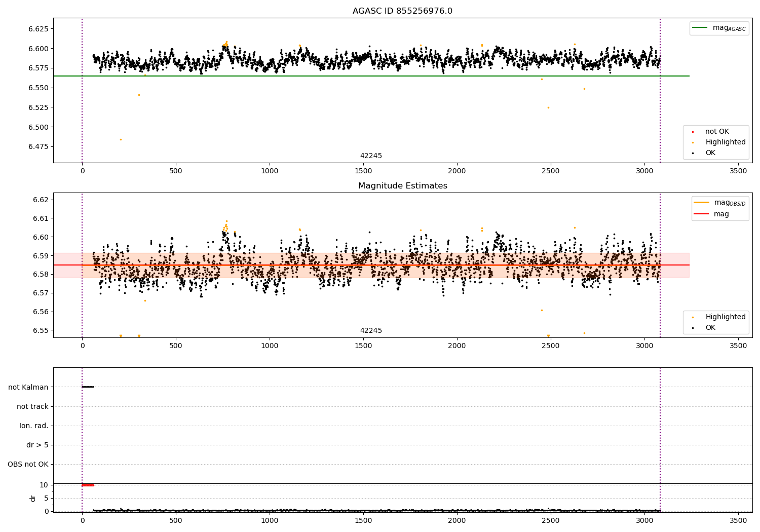Click Highlighted marker in middle plot legend

coord(693,317)
